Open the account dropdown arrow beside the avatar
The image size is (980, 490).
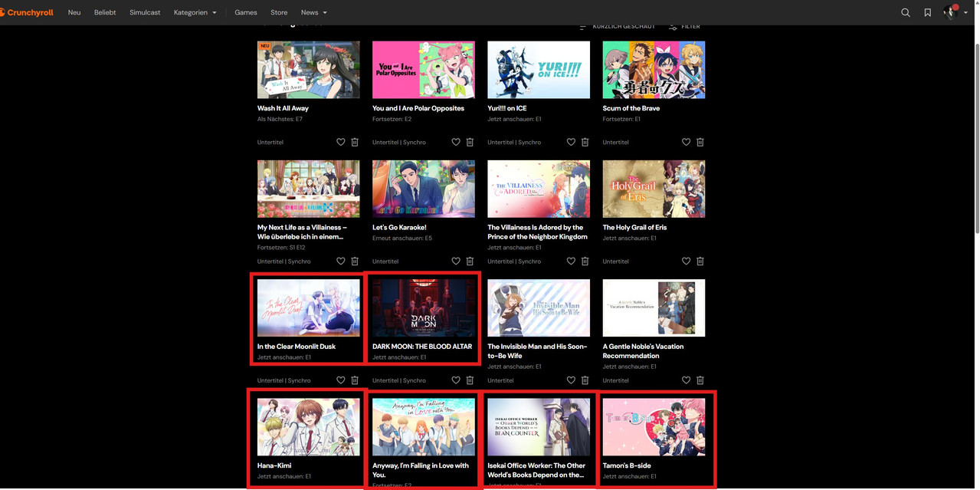(965, 13)
